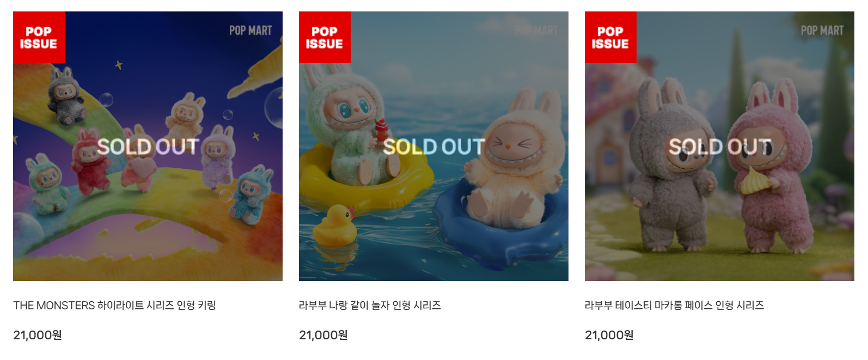Click POP MART logo on gray and pink Labubu image

point(822,30)
